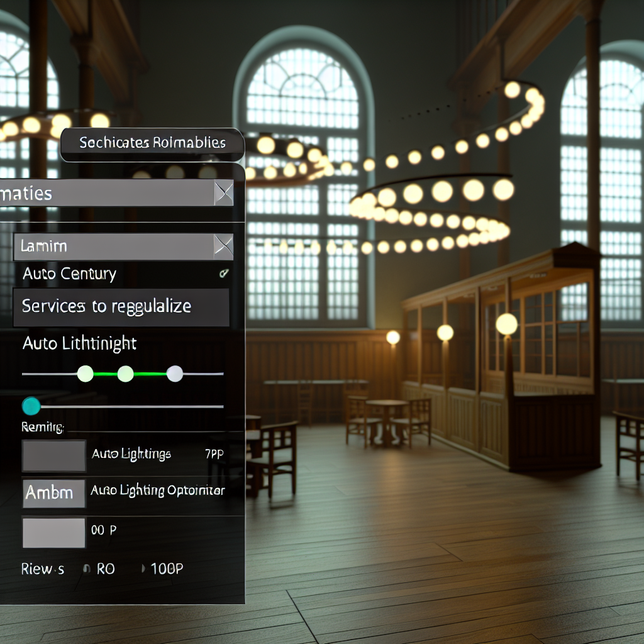644x644 pixels.
Task: Select the gray swatch beside 00 P
Action: tap(54, 532)
